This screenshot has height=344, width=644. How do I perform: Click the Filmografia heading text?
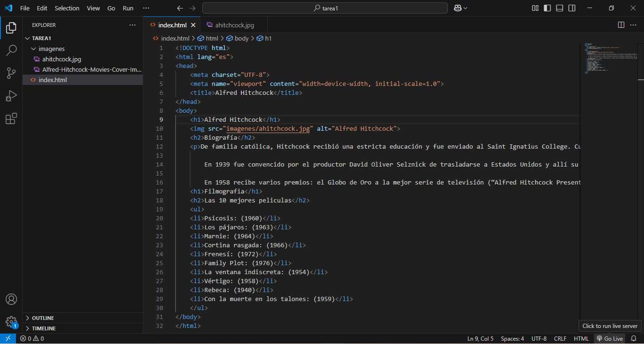(x=224, y=191)
